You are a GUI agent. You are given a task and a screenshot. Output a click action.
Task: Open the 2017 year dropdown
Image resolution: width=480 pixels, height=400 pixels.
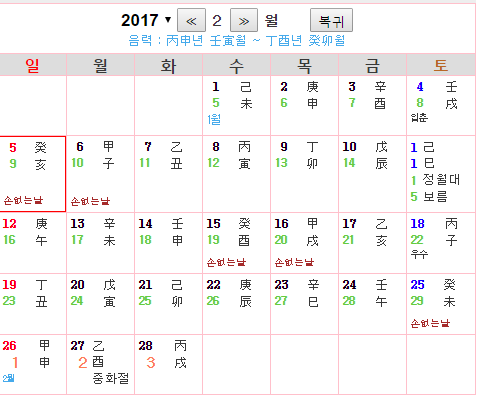point(146,20)
